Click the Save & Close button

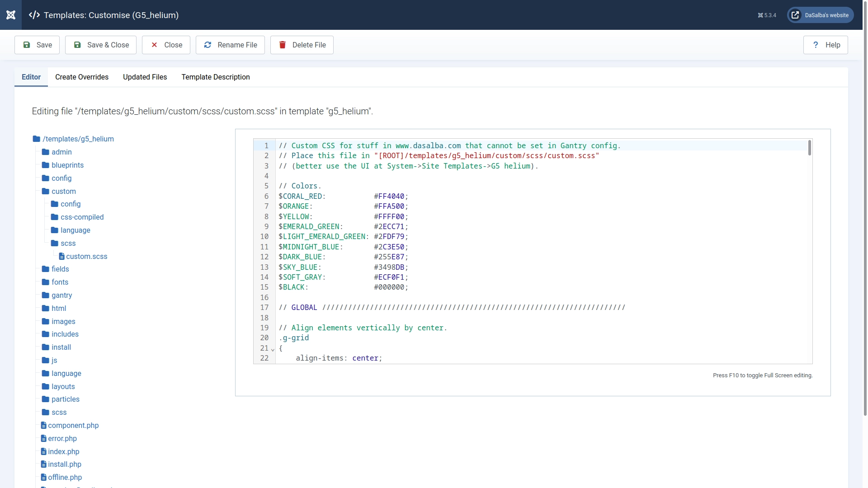tap(100, 45)
